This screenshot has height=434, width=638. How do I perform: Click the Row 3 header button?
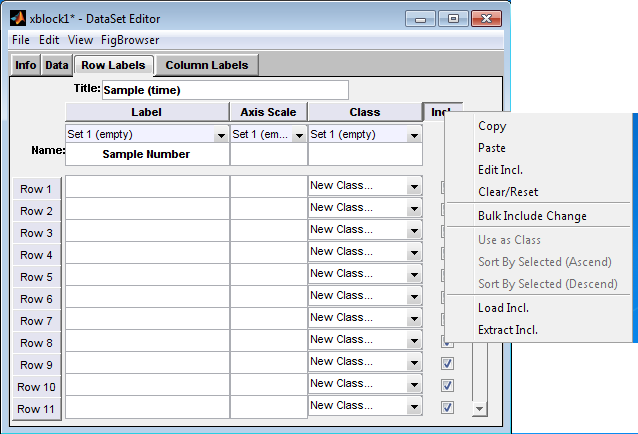point(37,233)
